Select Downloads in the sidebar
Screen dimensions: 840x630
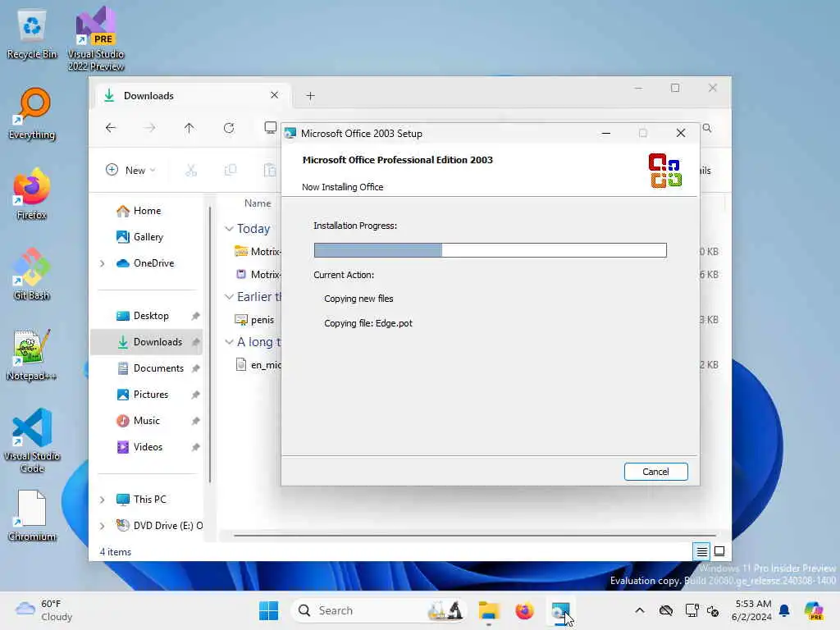point(147,342)
